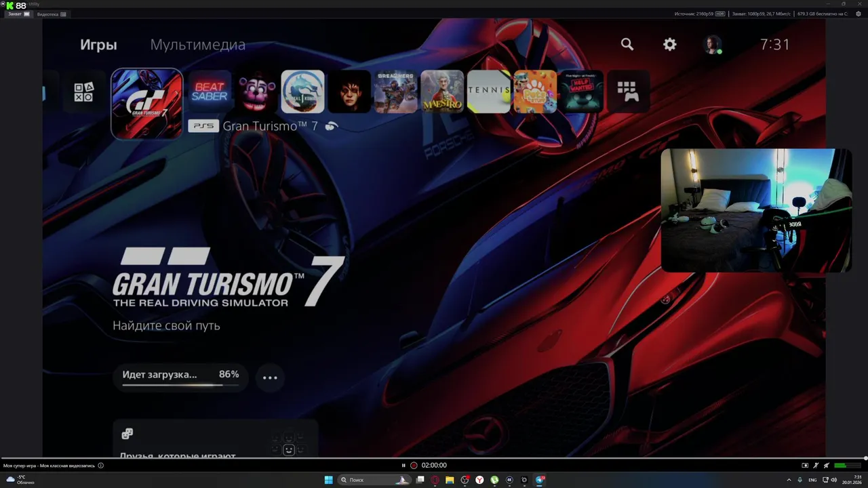
Task: Open the weather widget showing Облачно
Action: 20,480
